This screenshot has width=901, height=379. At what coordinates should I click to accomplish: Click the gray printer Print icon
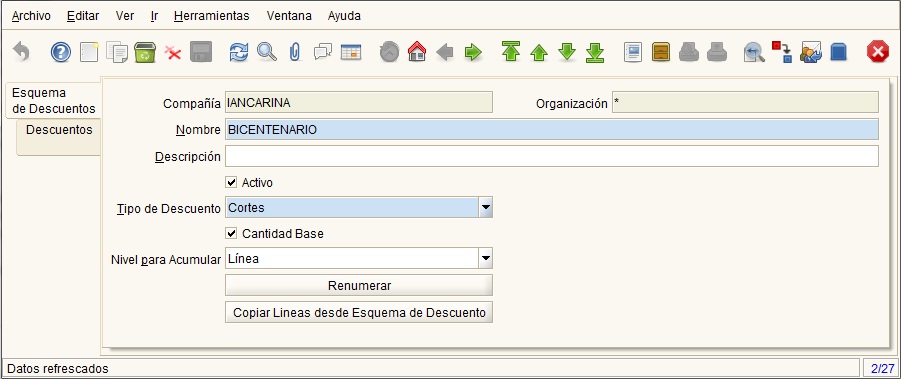[x=717, y=52]
